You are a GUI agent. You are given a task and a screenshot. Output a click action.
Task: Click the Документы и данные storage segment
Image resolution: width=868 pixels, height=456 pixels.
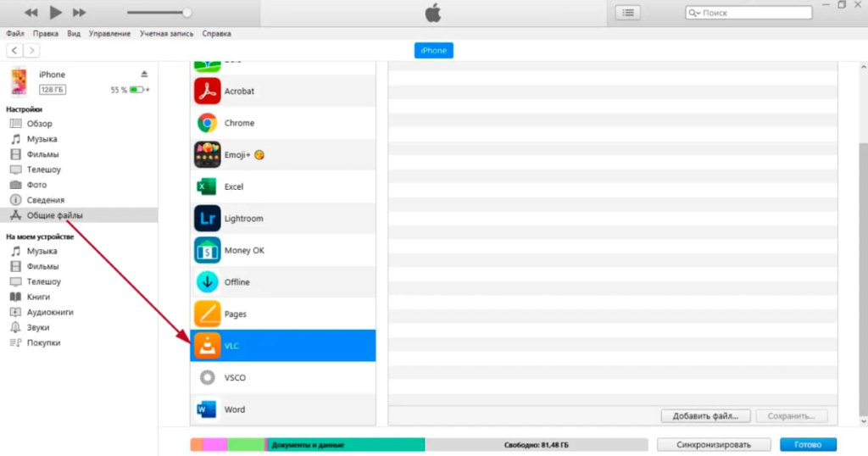click(346, 445)
